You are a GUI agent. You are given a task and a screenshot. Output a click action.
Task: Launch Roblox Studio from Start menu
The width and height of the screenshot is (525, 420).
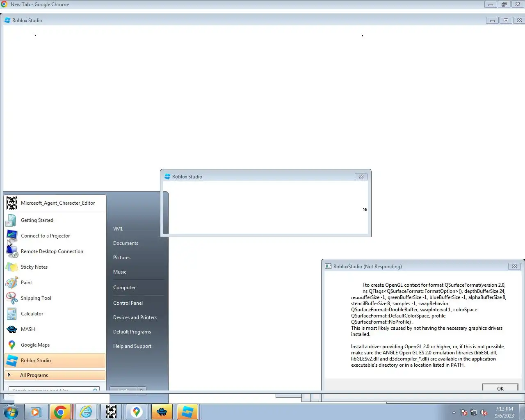tap(55, 361)
